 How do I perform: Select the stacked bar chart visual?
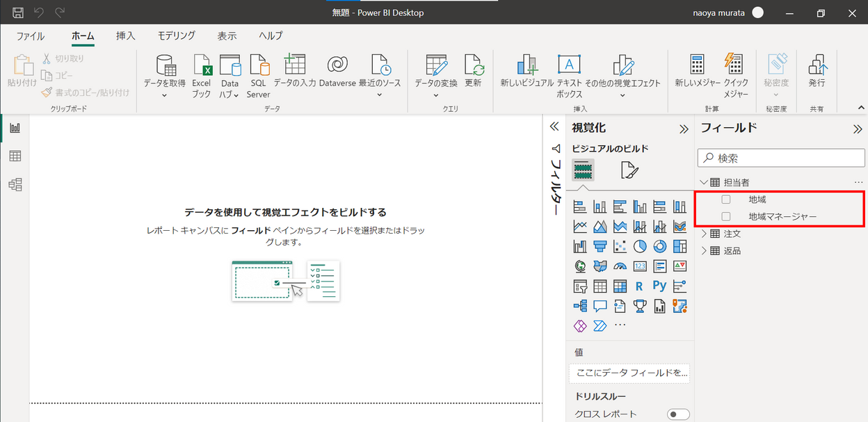pyautogui.click(x=579, y=206)
